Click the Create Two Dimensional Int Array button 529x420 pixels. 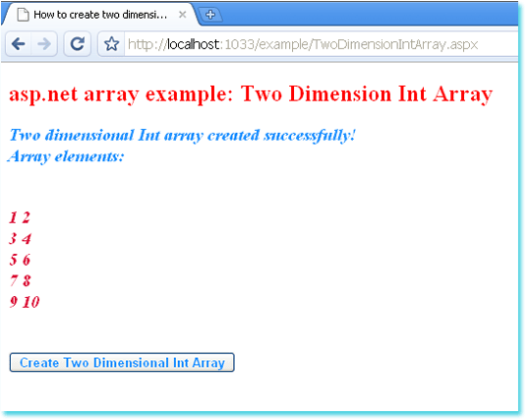(x=122, y=363)
